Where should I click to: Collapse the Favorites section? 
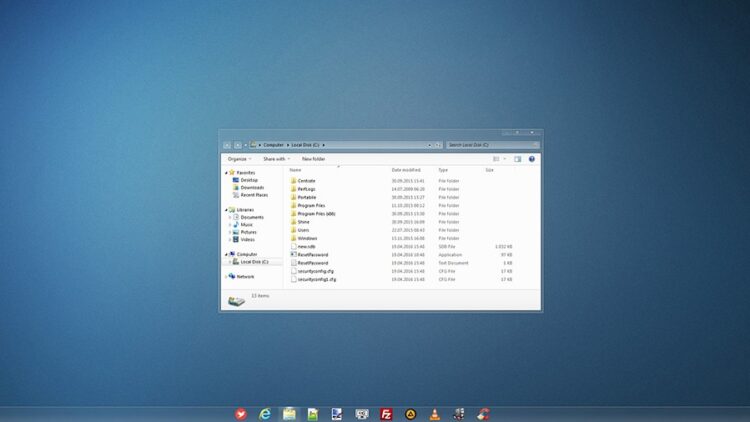point(227,172)
